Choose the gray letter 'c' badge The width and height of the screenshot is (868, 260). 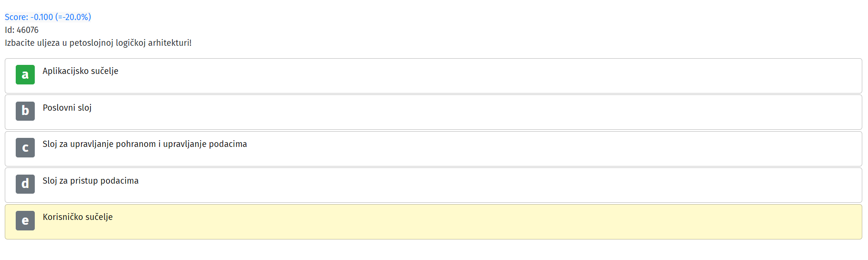click(x=25, y=148)
